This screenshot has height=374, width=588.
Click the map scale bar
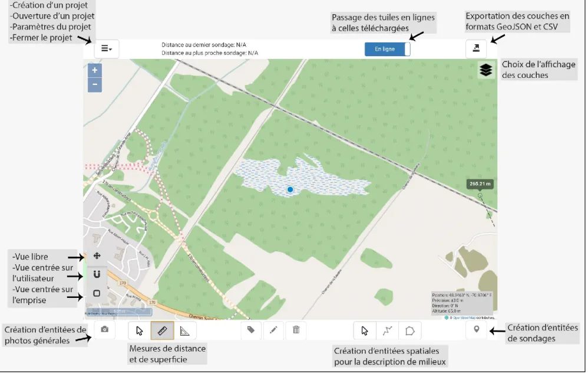pyautogui.click(x=119, y=313)
